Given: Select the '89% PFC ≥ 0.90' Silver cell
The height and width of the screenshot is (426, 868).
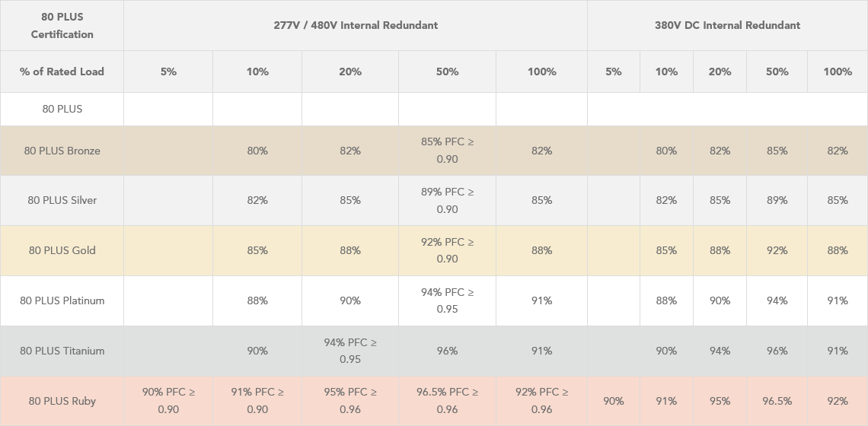Looking at the screenshot, I should (x=447, y=200).
